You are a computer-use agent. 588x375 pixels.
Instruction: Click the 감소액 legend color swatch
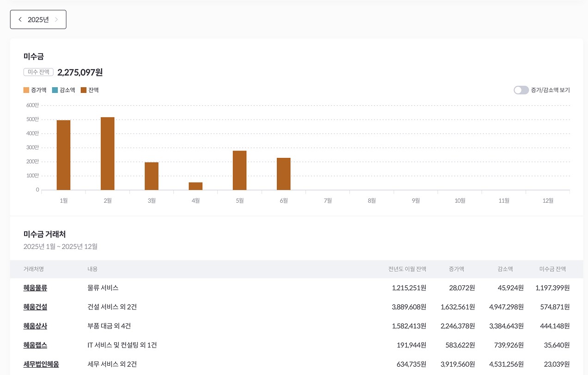point(55,90)
